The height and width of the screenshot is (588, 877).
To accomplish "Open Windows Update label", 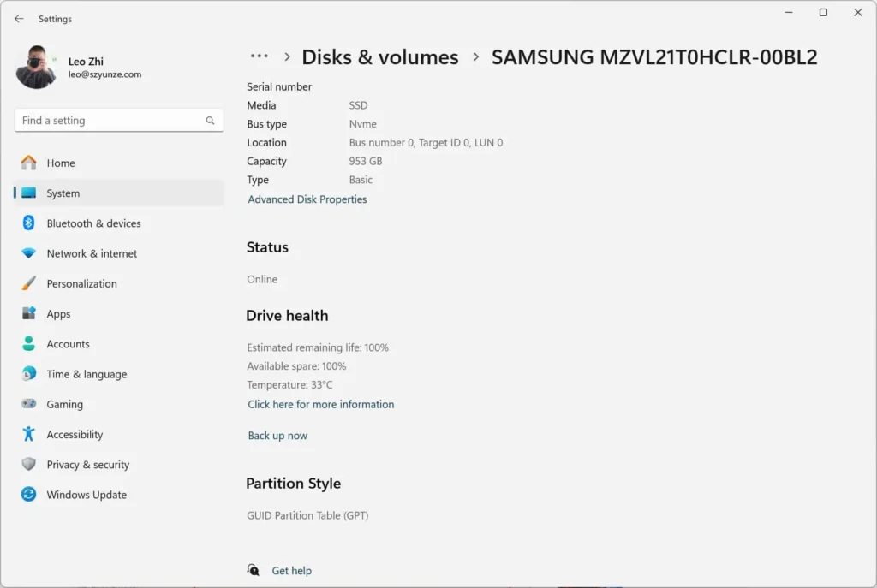I will pos(87,496).
